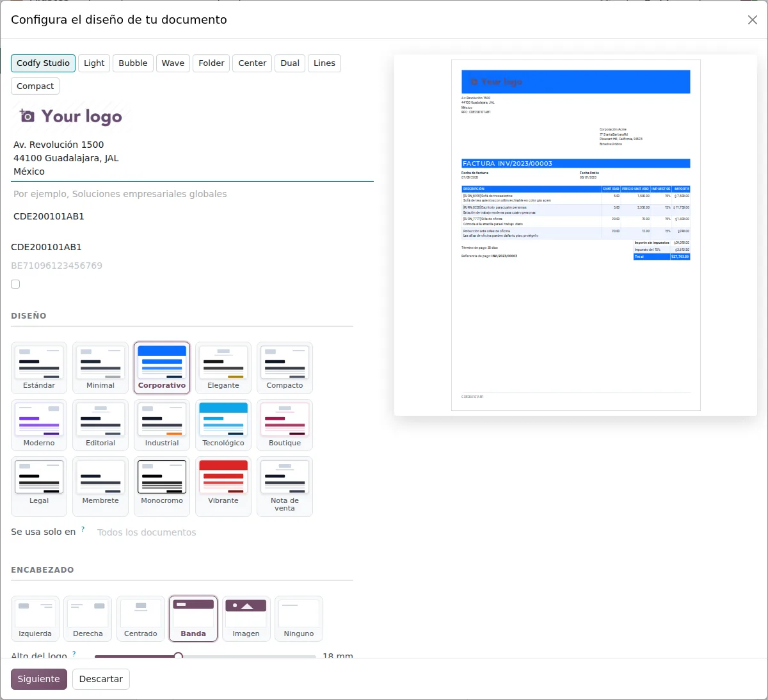This screenshot has width=768, height=700.
Task: Click the invoice preview thumbnail
Action: (576, 235)
